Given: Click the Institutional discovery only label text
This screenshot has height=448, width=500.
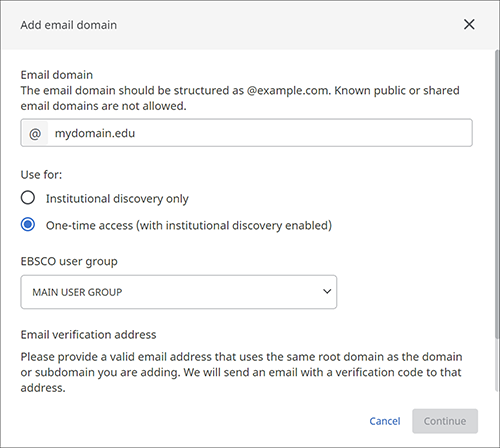Looking at the screenshot, I should click(x=117, y=199).
